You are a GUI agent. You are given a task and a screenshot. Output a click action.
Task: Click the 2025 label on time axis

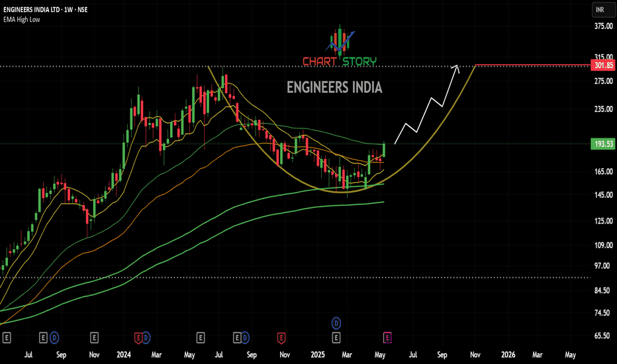point(318,355)
